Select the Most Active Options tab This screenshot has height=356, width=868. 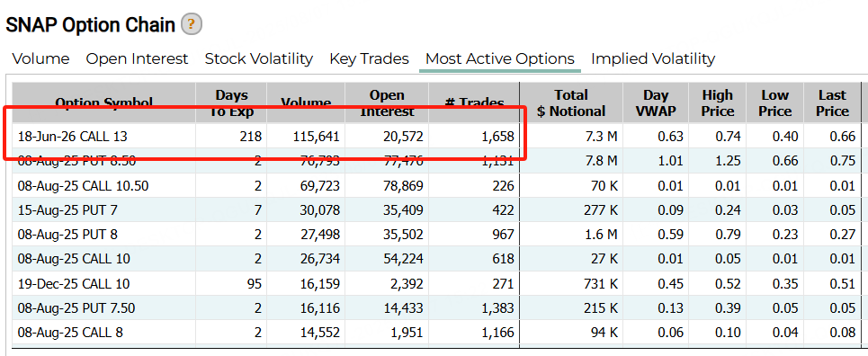pyautogui.click(x=500, y=58)
